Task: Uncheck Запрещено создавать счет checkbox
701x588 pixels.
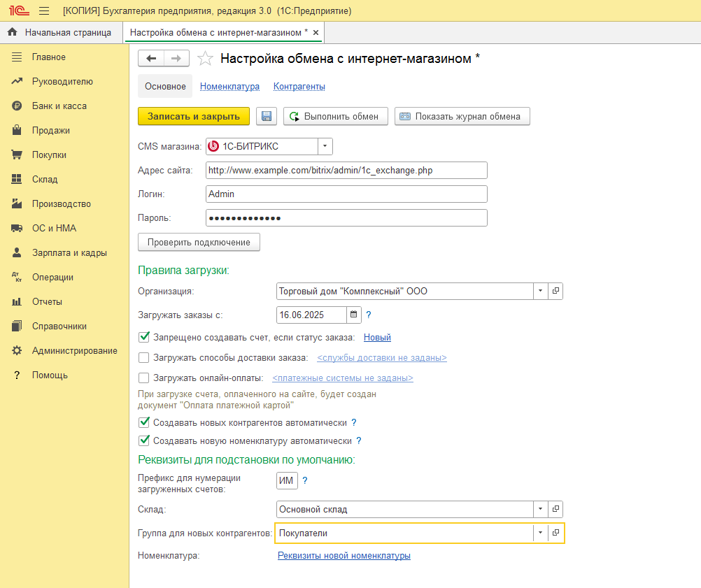Action: (144, 337)
